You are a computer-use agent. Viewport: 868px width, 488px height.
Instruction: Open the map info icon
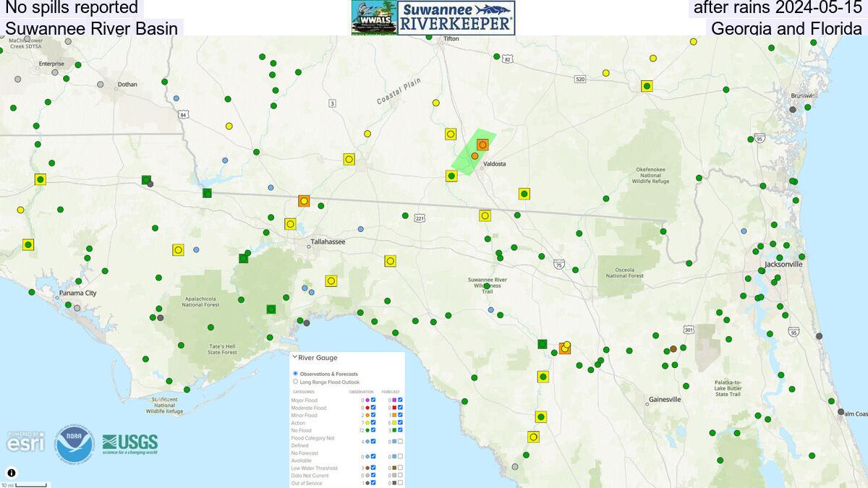coord(12,473)
